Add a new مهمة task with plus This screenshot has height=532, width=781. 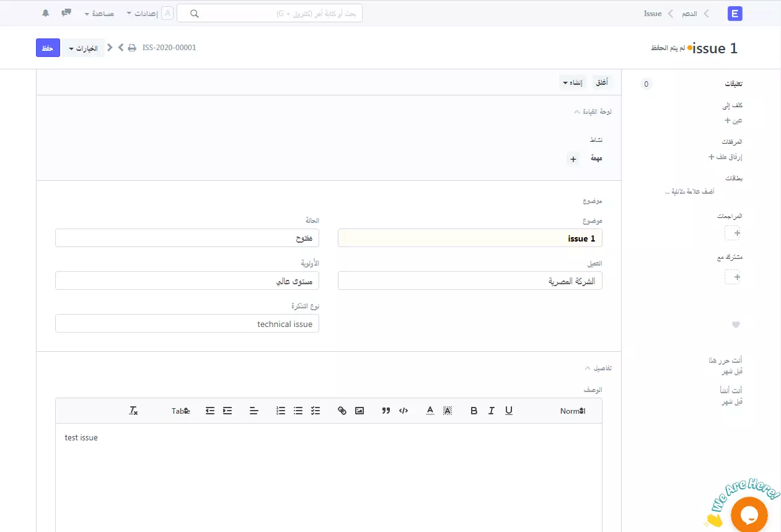click(573, 159)
